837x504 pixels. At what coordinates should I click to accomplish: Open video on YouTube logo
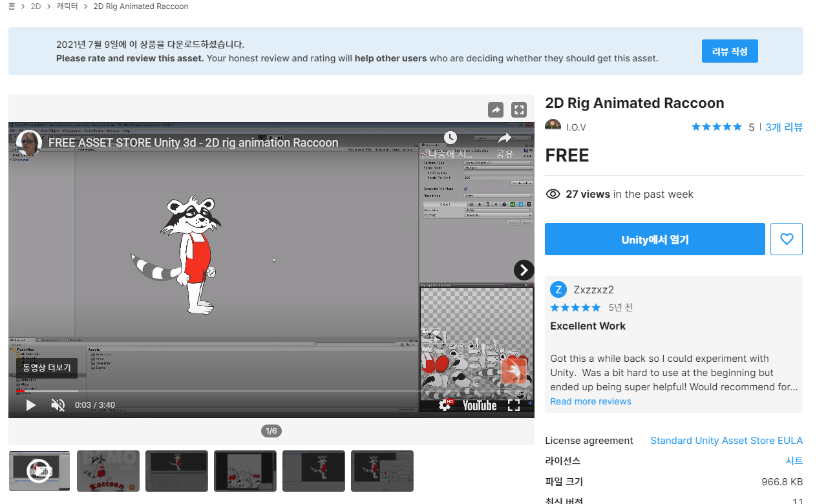tap(480, 405)
